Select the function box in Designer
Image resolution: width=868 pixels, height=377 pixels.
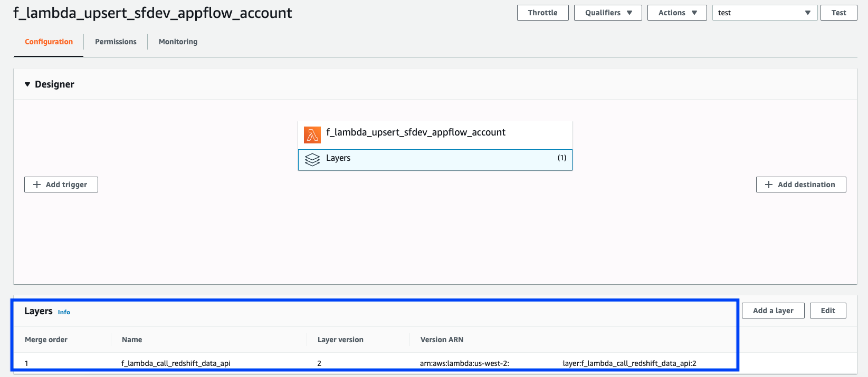(435, 135)
